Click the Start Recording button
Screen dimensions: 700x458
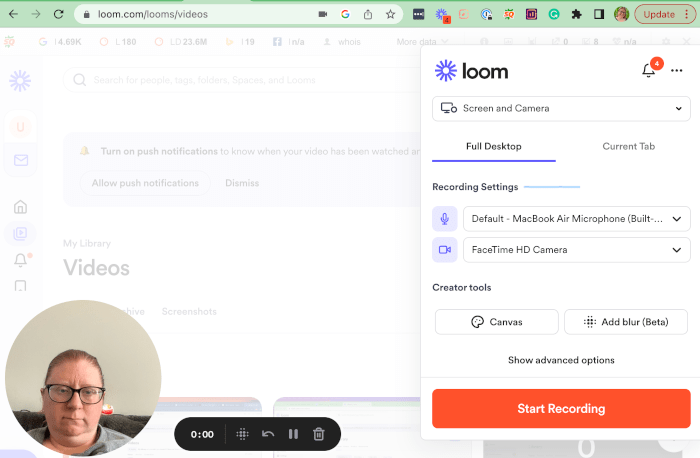(561, 408)
